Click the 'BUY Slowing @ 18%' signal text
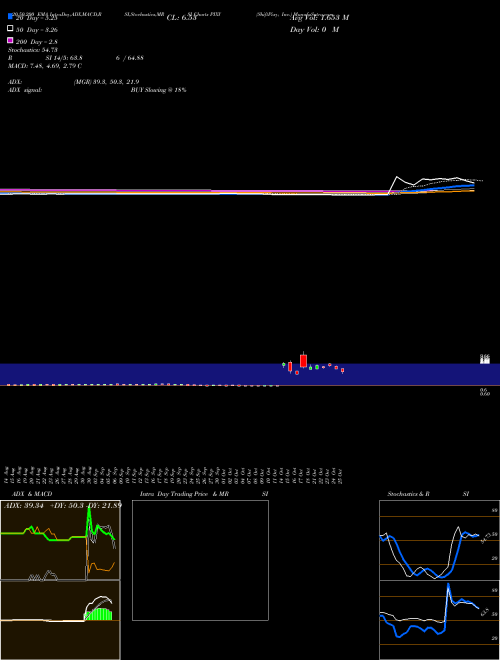 coord(158,90)
